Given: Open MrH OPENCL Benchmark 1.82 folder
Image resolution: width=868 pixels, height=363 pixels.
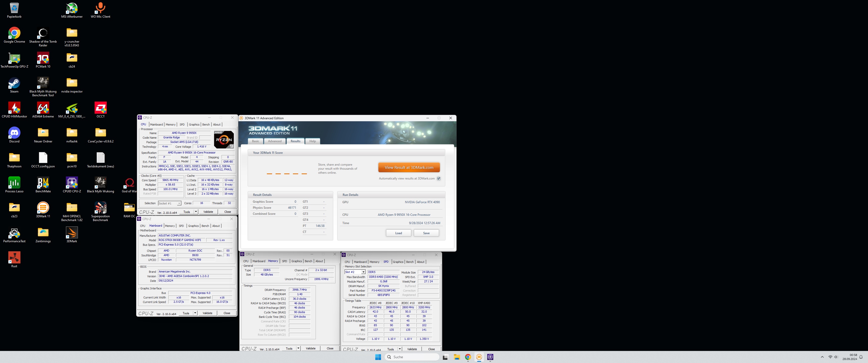Looking at the screenshot, I should (x=72, y=211).
